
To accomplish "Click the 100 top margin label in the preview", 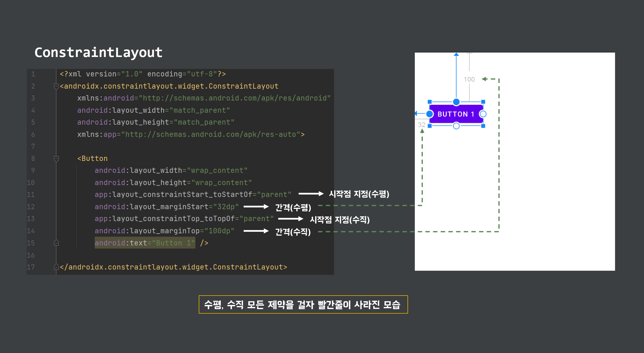I will pyautogui.click(x=469, y=79).
